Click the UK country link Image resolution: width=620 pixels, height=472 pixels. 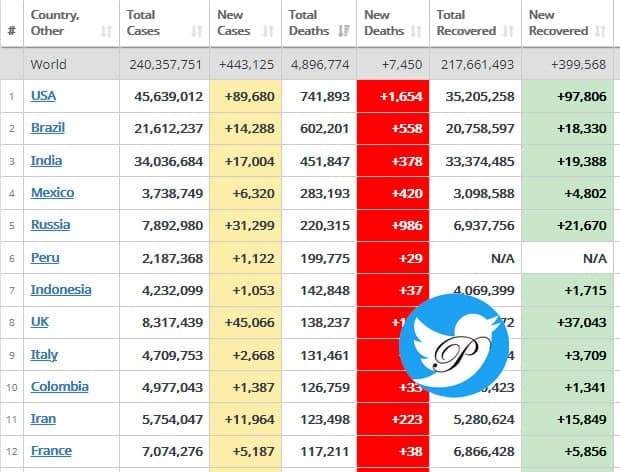[40, 322]
